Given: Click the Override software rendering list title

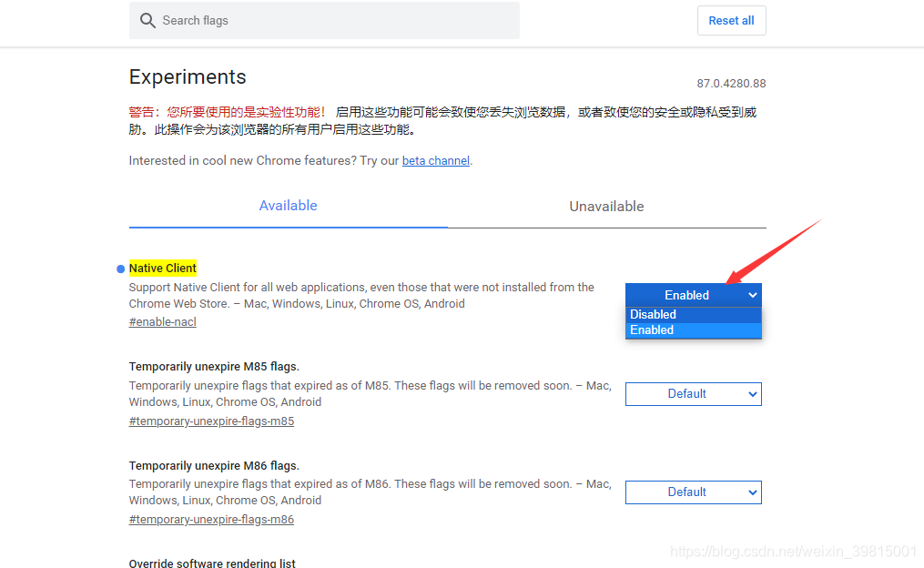Looking at the screenshot, I should tap(212, 563).
